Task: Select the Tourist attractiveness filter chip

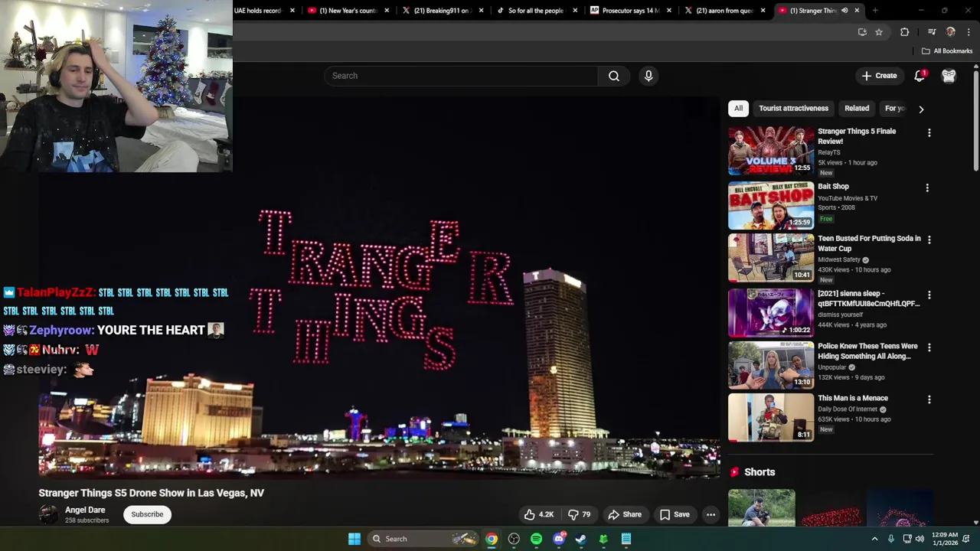Action: [x=793, y=109]
